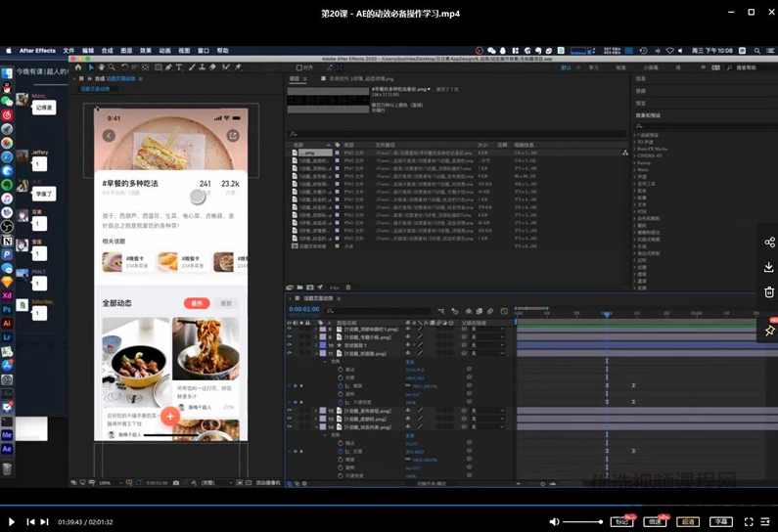The width and height of the screenshot is (778, 532).
Task: Toggle the 对齐 snapping checkbox in toolbar
Action: [x=297, y=67]
